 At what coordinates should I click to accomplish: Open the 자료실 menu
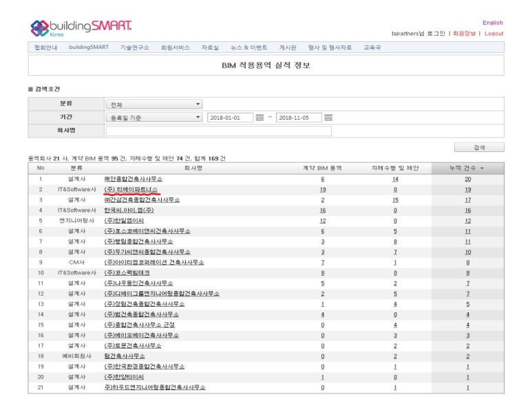click(x=210, y=47)
